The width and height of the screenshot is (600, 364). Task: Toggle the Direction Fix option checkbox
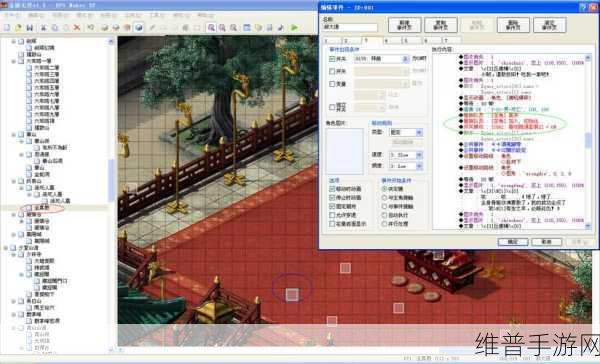[x=332, y=206]
